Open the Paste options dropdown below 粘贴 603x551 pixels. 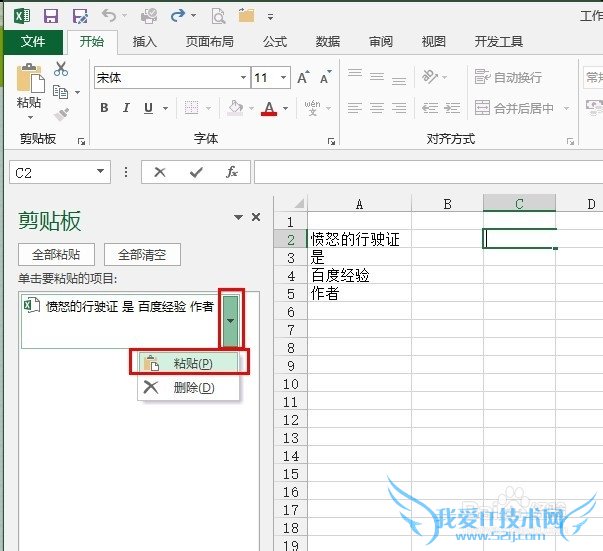[30, 117]
